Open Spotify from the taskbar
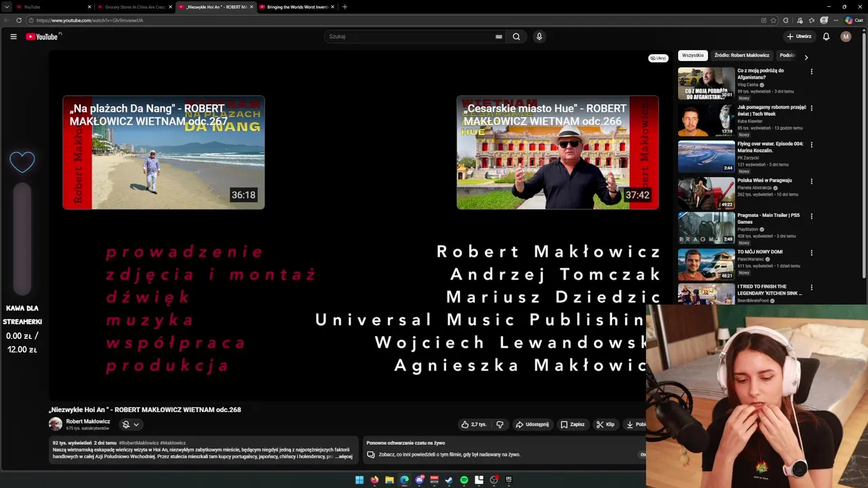Screen dimensions: 868x488 coord(464,480)
